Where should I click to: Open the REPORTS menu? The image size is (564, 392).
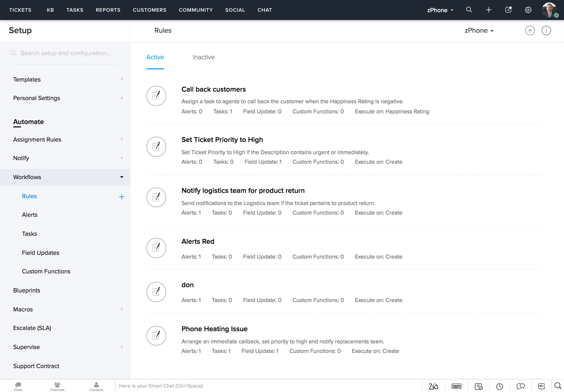[x=108, y=10]
